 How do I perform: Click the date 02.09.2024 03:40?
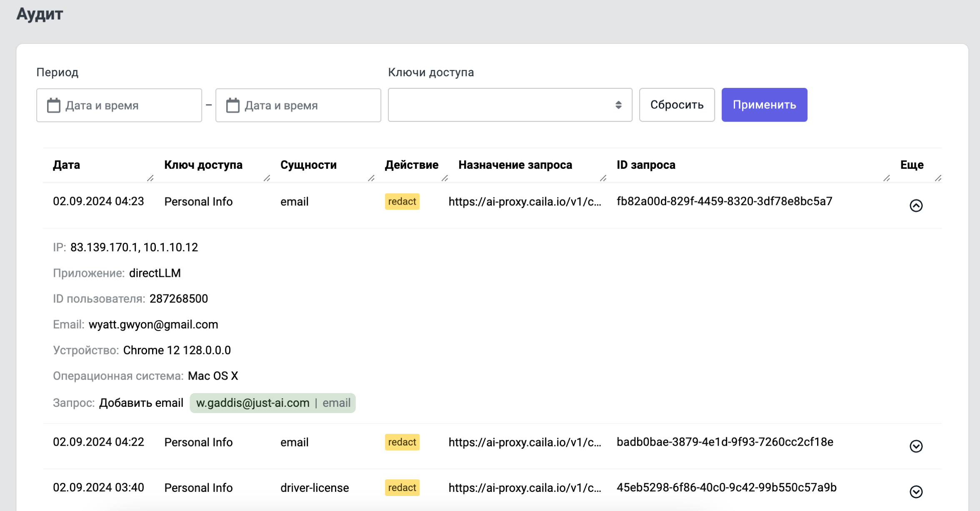tap(98, 487)
